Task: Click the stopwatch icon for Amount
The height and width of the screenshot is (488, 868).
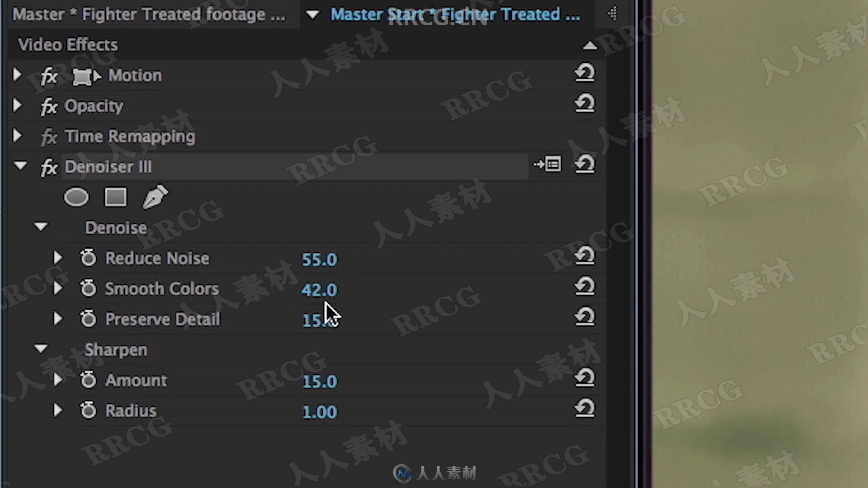Action: 88,379
